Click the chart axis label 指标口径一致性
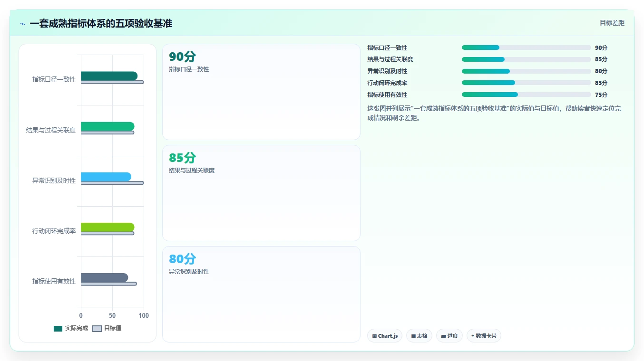644x361 pixels. click(54, 79)
